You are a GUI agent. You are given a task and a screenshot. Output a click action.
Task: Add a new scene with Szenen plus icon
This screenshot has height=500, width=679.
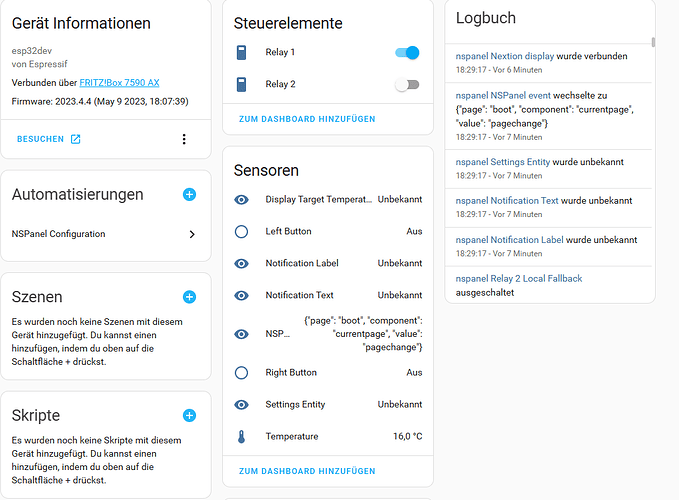pos(189,297)
